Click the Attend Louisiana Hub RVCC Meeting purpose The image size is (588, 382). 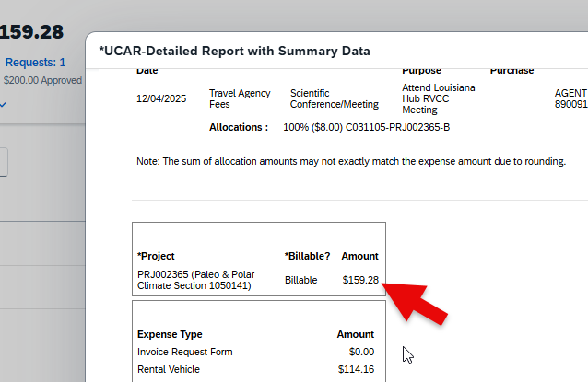[438, 98]
